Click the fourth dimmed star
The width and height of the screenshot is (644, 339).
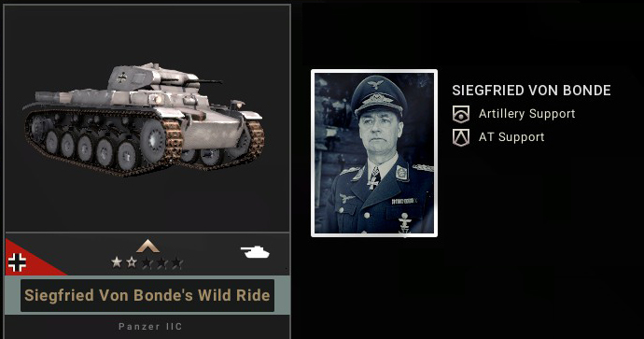point(162,262)
